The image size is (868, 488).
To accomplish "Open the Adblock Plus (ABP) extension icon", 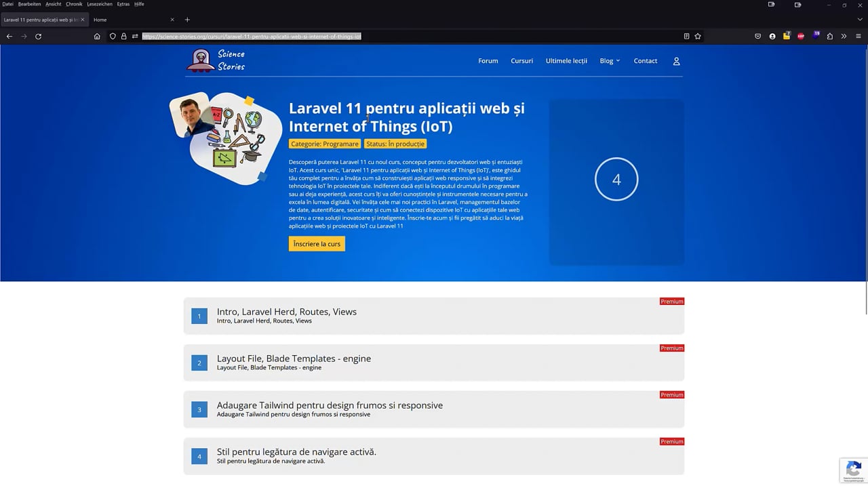I will click(801, 37).
